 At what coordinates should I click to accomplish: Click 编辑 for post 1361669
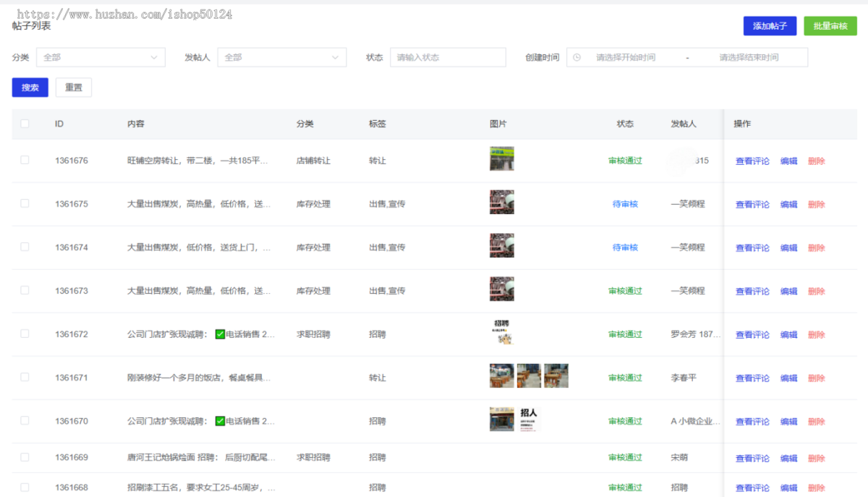coord(788,458)
